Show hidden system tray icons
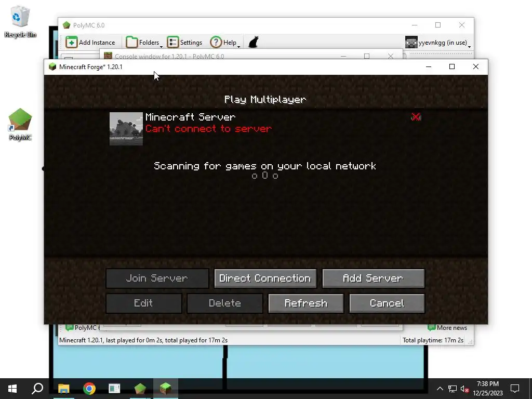Screen dimensions: 532x399 click(440, 389)
